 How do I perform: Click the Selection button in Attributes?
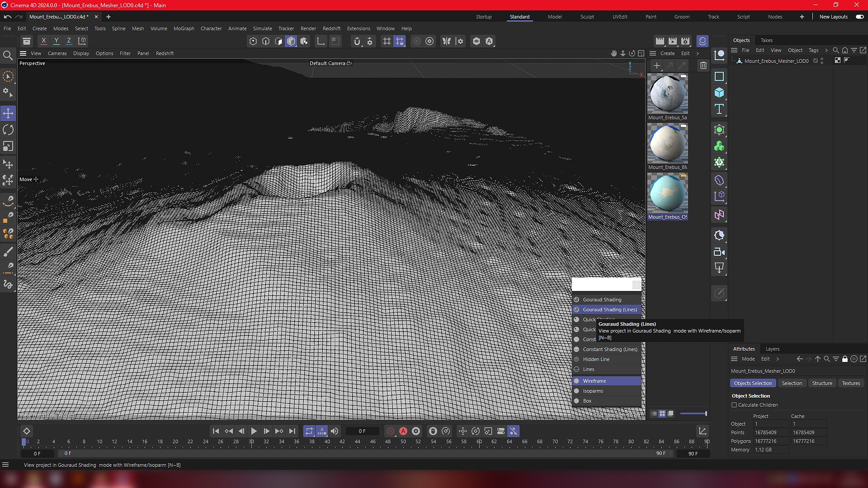pos(792,383)
